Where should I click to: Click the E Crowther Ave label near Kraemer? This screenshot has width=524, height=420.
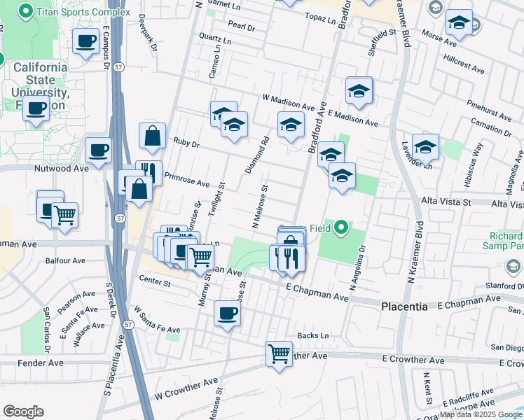coord(413,359)
